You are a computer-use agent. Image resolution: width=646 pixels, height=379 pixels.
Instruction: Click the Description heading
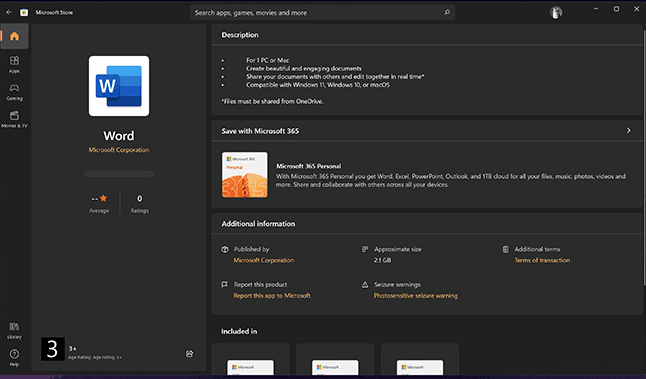pyautogui.click(x=240, y=35)
